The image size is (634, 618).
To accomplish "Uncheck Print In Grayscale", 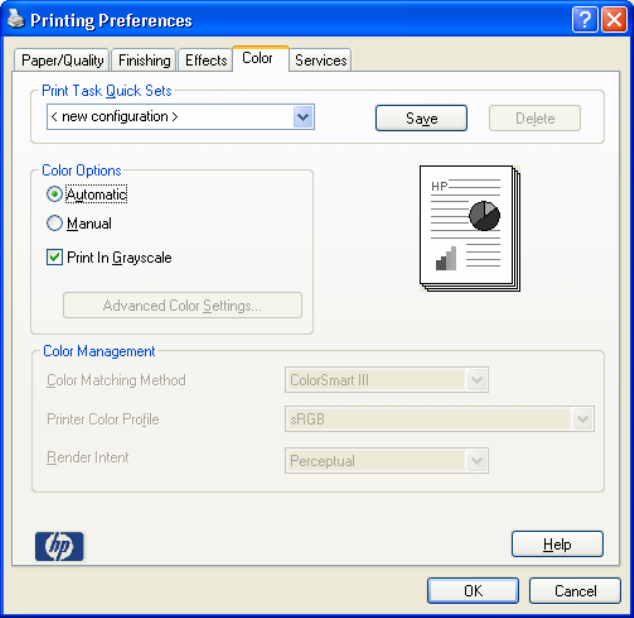I will 55,258.
